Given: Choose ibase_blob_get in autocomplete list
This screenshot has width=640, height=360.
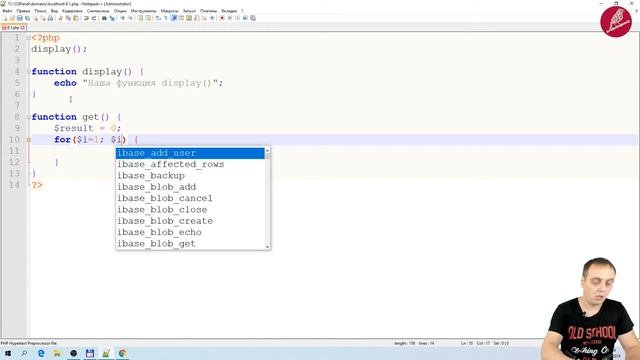Looking at the screenshot, I should point(190,244).
